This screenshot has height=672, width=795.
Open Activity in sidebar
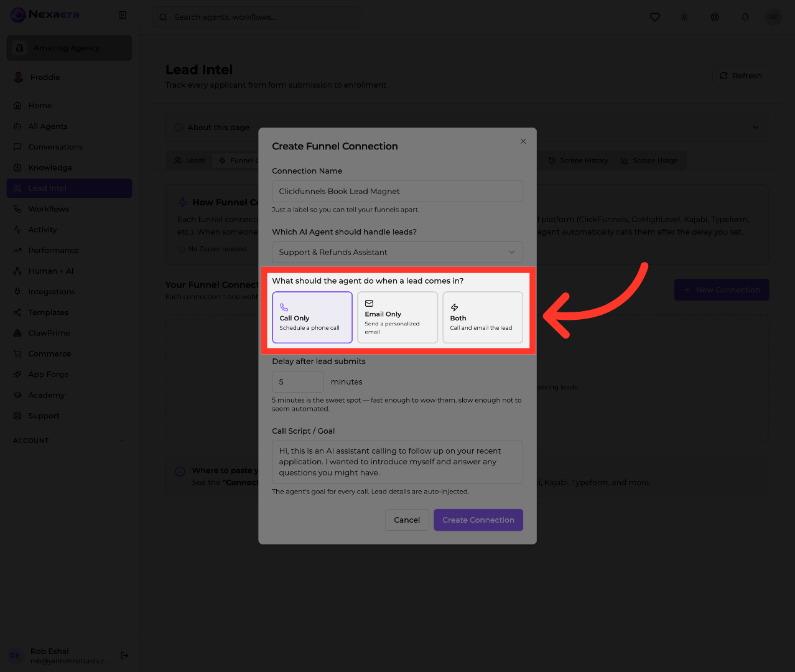69,230
